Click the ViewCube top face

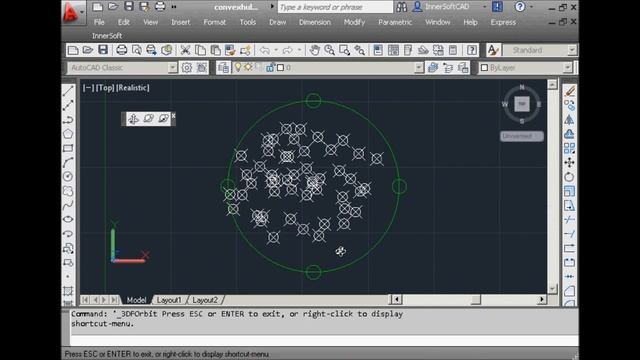(522, 104)
